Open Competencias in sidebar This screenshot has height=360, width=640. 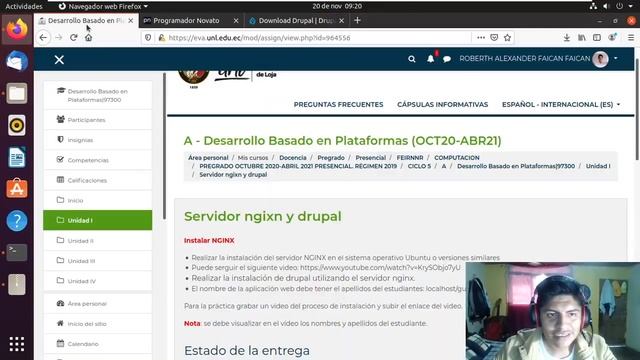click(x=98, y=160)
